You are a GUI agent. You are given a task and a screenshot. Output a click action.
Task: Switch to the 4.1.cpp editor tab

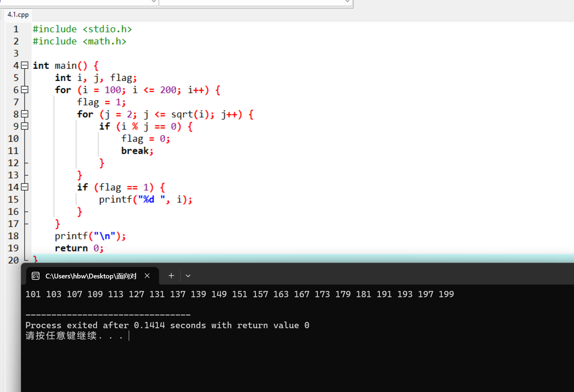[18, 15]
